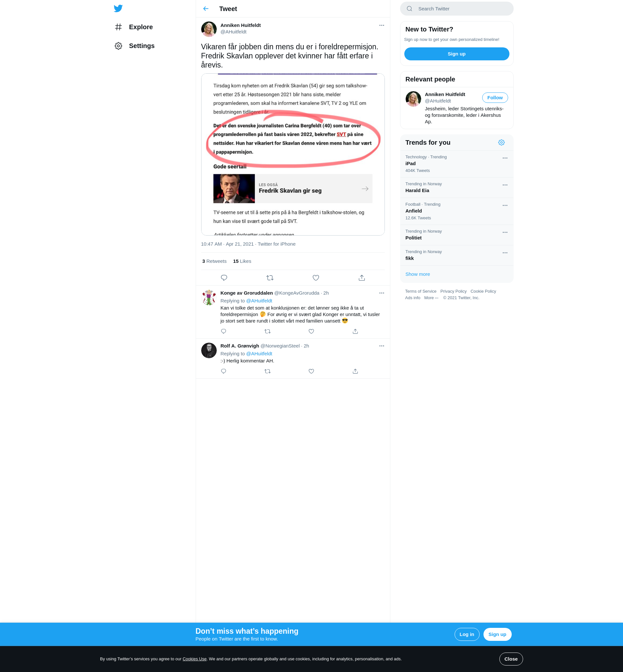Viewport: 623px width, 672px height.
Task: Open more options for Harald Eia trend
Action: click(505, 185)
